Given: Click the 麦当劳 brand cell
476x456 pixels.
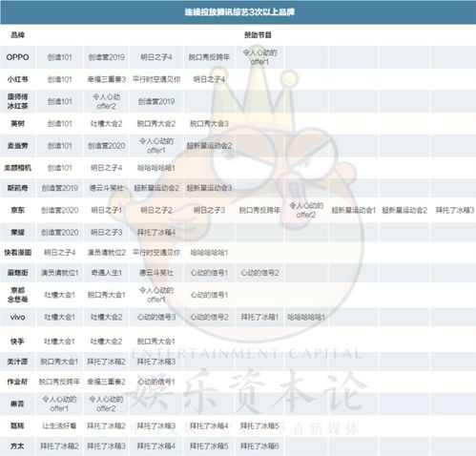Looking at the screenshot, I should click(x=17, y=146).
